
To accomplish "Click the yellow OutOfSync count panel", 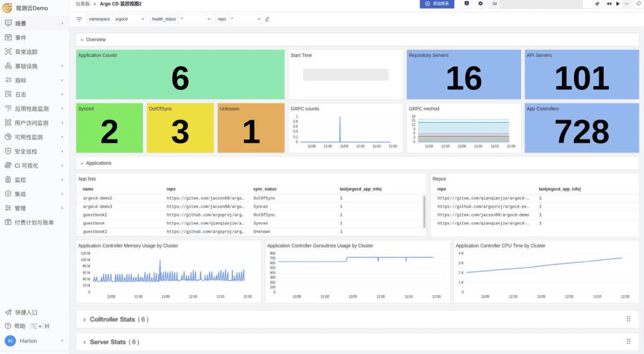I will click(180, 128).
